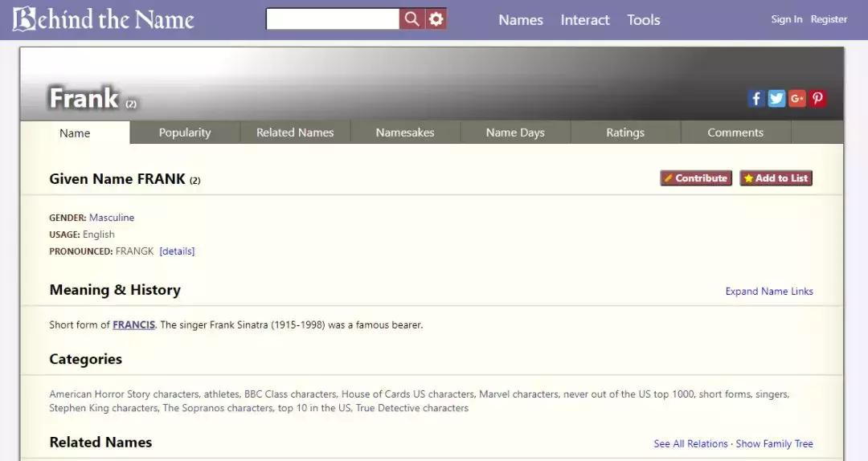The image size is (868, 461).
Task: Open the Interact menu
Action: tap(584, 20)
